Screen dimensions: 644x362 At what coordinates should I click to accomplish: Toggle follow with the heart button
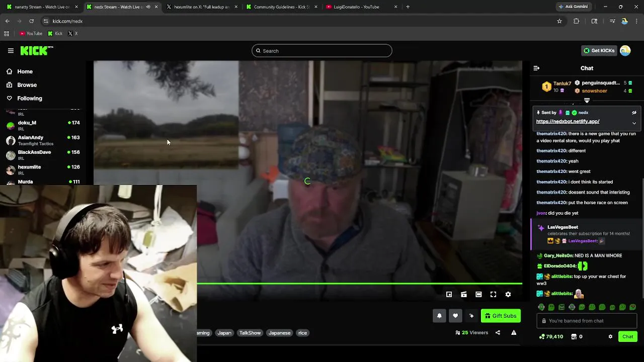click(455, 316)
